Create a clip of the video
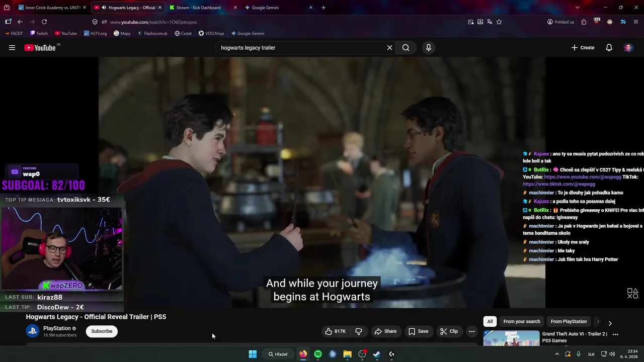Viewport: 644px width, 362px height. click(x=449, y=331)
